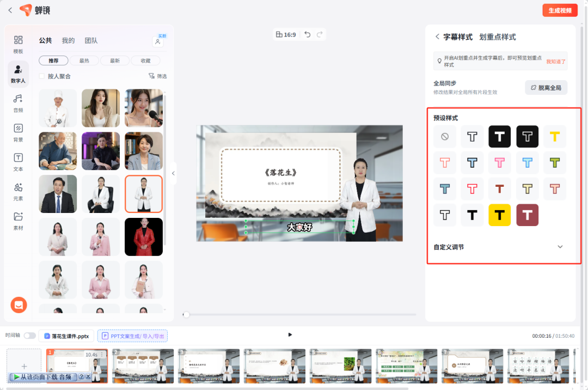588x390 pixels.
Task: Collapse the left digital human panel
Action: coord(173,173)
